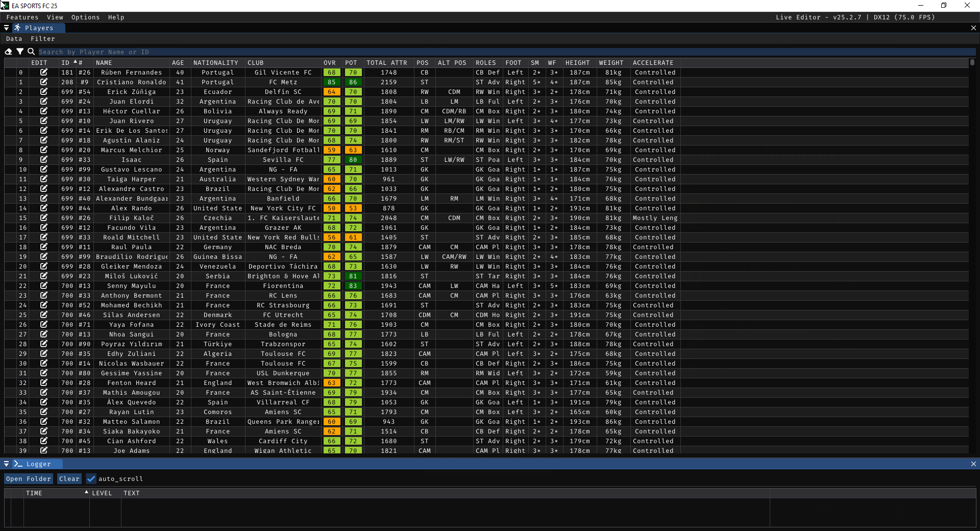Open the edit icon for Álex Quevedo

coord(44,402)
